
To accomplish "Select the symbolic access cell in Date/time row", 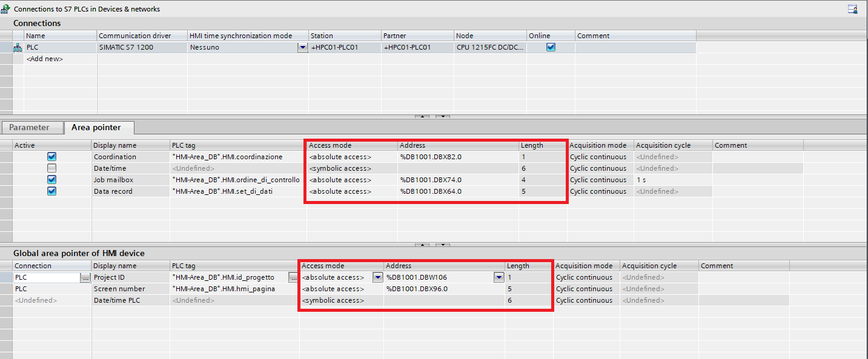I will [353, 168].
